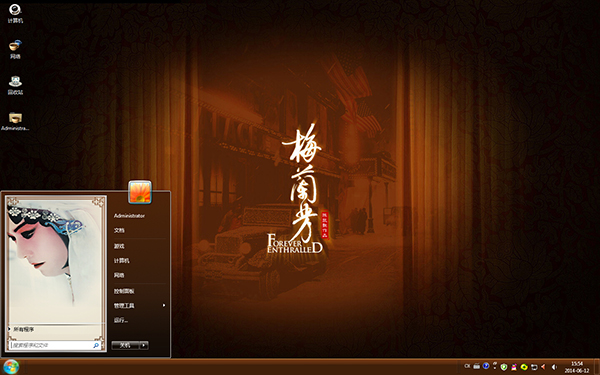
Task: Expand the shutdown options arrow
Action: [x=144, y=346]
